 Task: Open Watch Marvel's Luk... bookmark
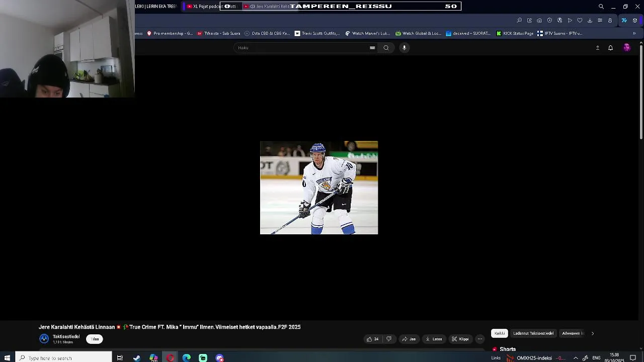[368, 34]
